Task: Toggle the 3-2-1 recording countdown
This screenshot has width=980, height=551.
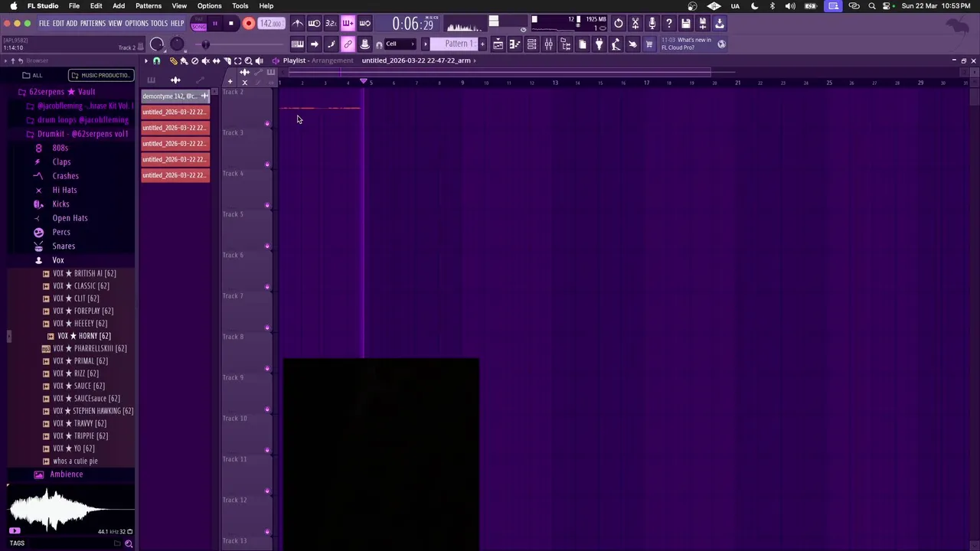Action: click(x=331, y=24)
